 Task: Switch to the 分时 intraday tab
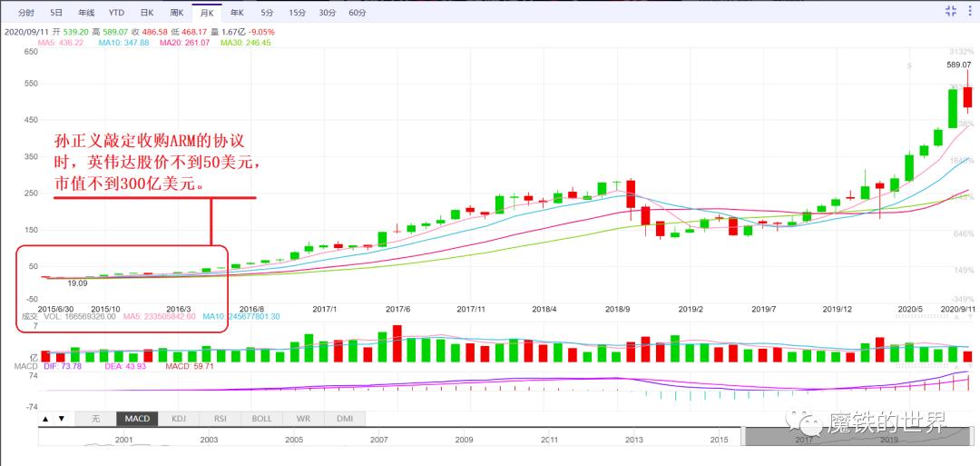pos(26,13)
